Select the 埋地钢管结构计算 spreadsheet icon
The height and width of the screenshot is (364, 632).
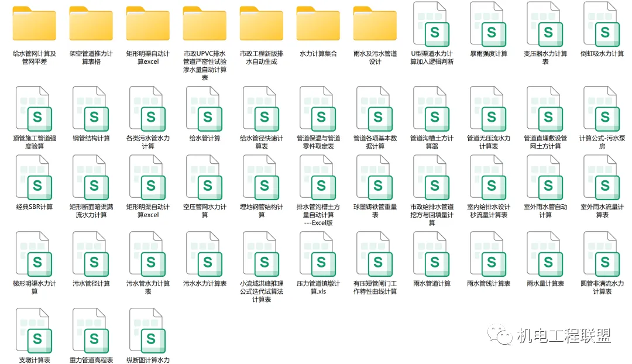point(262,177)
